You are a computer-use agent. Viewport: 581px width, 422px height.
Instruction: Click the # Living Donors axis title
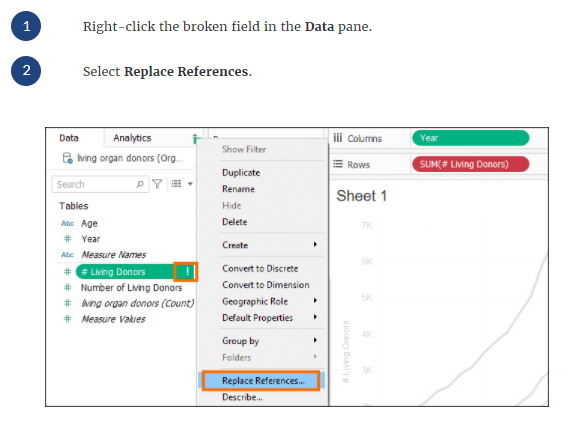346,352
